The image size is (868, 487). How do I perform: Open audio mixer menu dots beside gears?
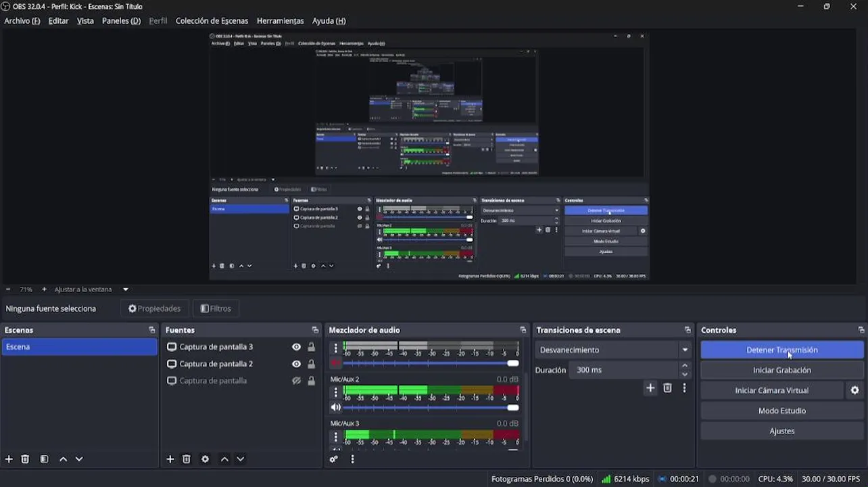(352, 459)
